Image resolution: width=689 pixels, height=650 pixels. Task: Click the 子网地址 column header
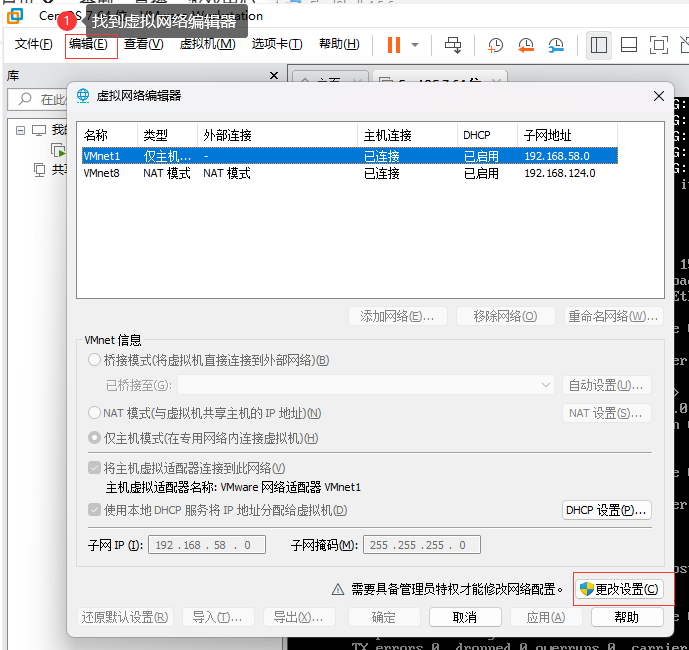(567, 135)
